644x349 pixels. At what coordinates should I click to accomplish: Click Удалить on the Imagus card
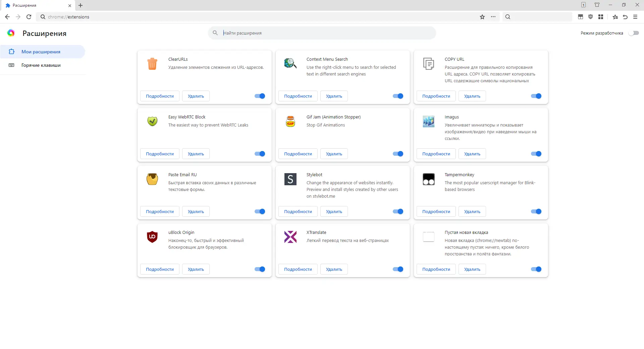[472, 154]
